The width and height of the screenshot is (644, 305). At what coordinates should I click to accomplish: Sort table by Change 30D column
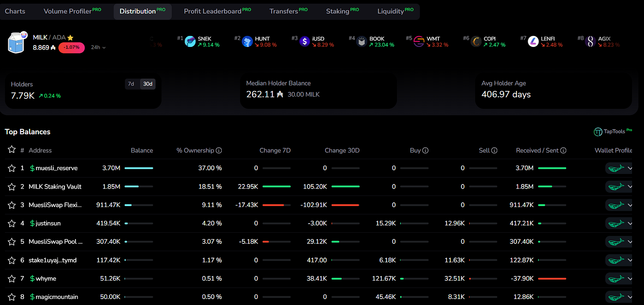[x=342, y=150]
